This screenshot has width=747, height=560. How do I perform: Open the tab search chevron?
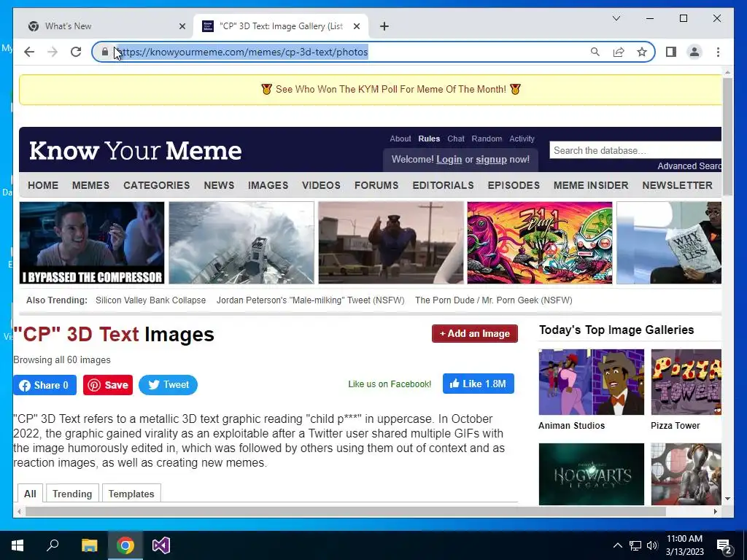pos(616,18)
